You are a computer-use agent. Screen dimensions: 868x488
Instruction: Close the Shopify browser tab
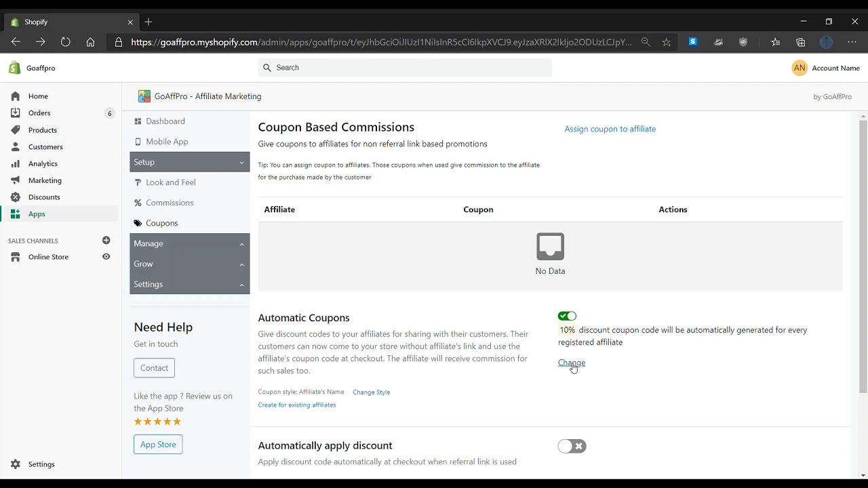[x=131, y=22]
